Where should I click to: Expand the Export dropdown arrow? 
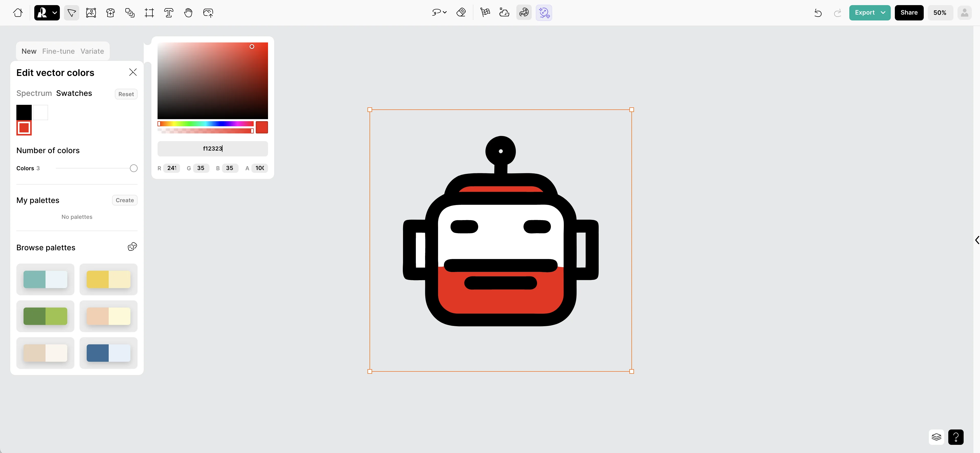pyautogui.click(x=883, y=13)
